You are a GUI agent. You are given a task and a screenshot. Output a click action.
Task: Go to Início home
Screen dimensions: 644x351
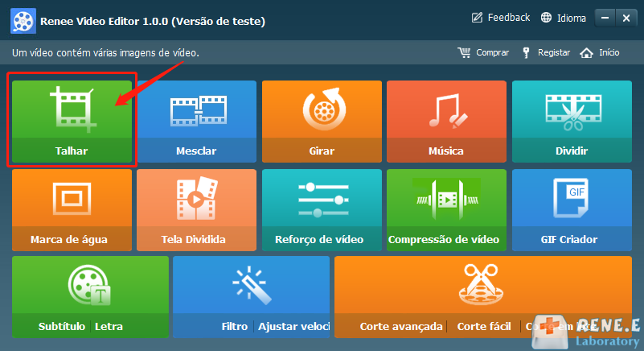coord(600,52)
